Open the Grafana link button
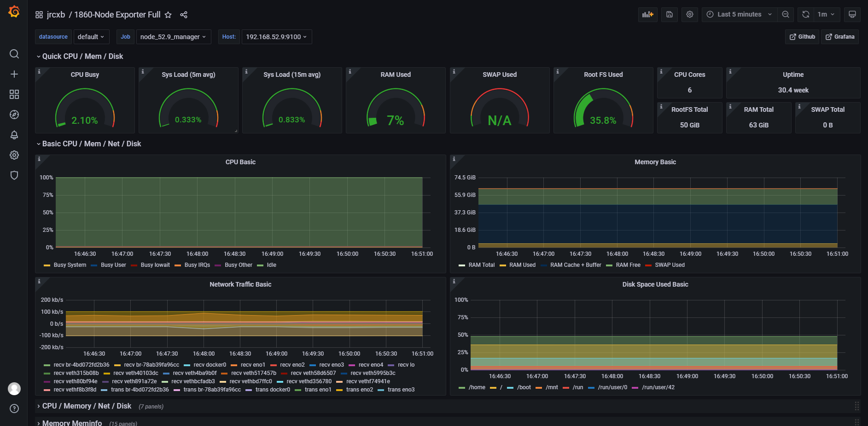This screenshot has height=426, width=868. 840,37
